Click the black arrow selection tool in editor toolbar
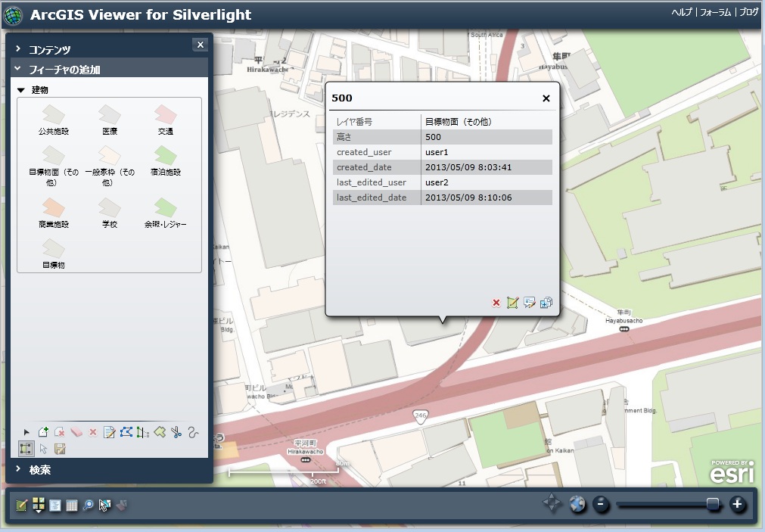Viewport: 765px width, 532px height. pyautogui.click(x=26, y=432)
